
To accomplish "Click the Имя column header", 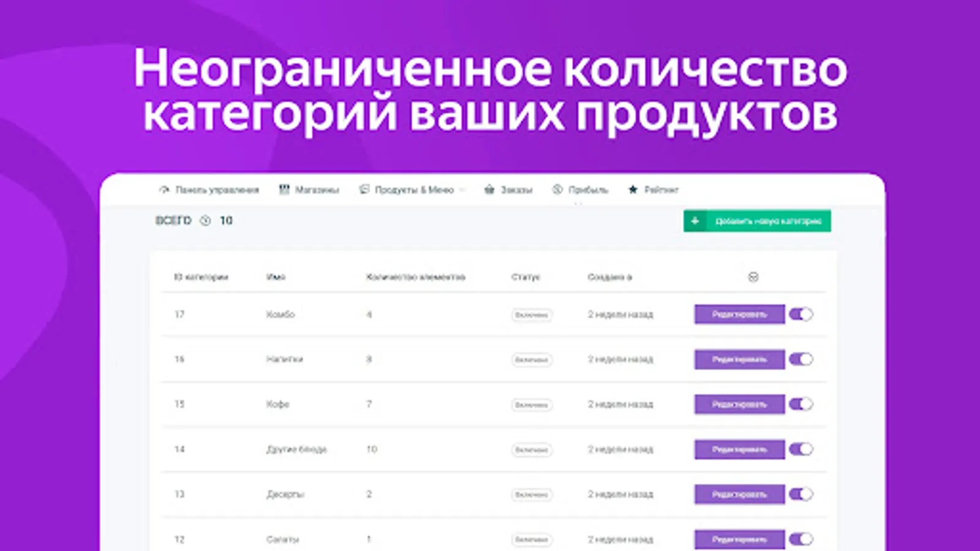I will 276,277.
